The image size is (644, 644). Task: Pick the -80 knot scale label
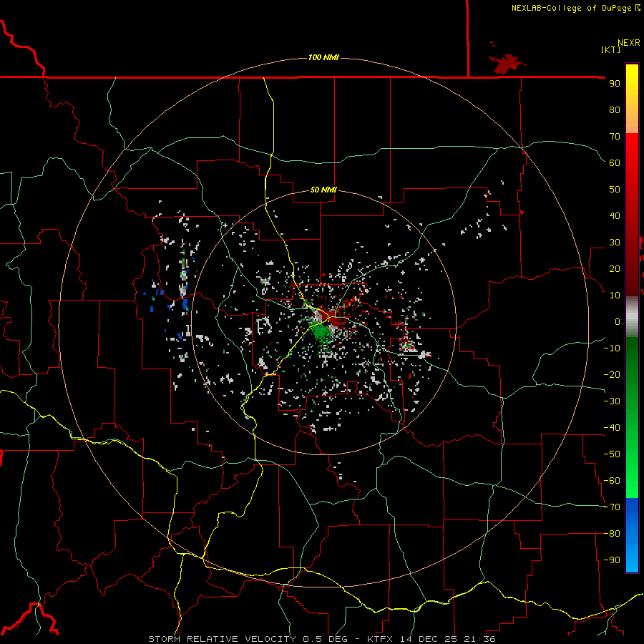point(612,534)
